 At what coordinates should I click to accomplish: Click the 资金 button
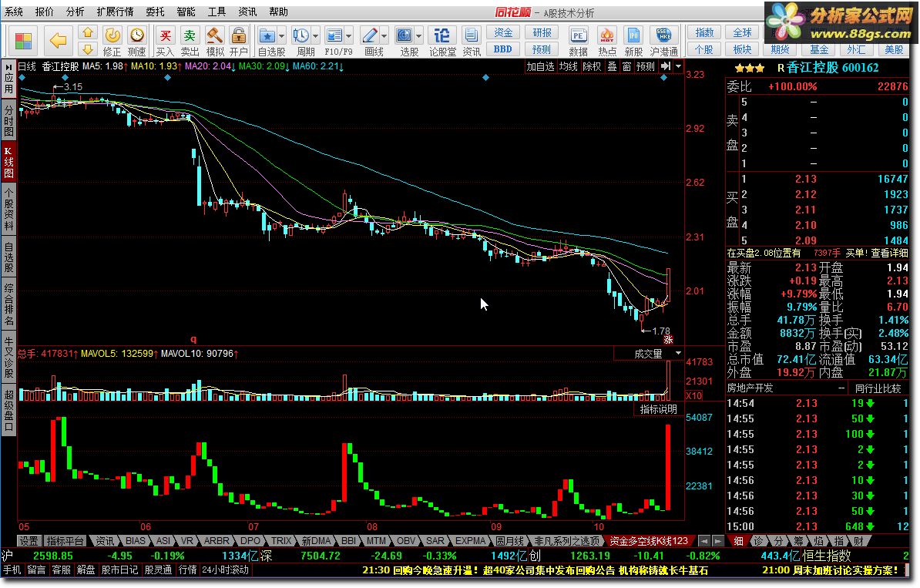coord(503,33)
